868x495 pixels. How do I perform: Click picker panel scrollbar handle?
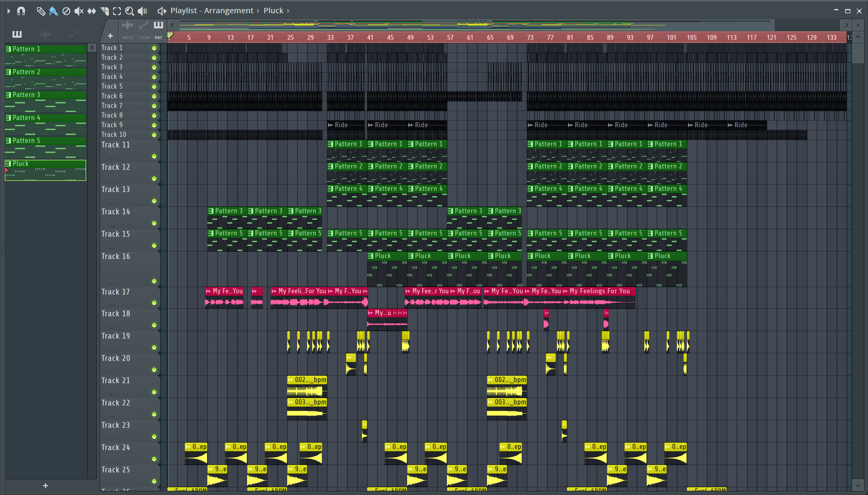tap(92, 48)
